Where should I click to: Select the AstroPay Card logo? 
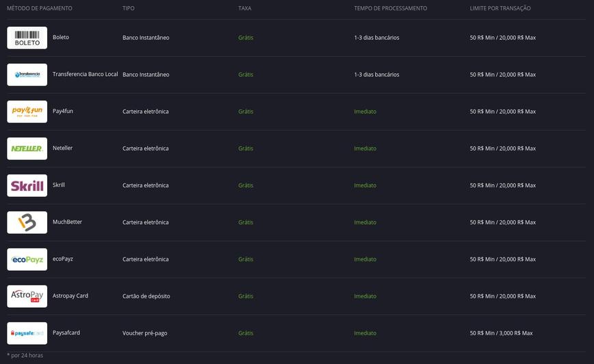coord(27,296)
